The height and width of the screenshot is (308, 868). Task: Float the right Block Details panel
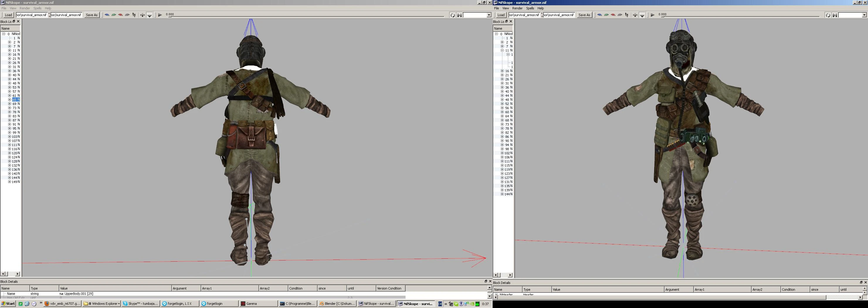pos(861,282)
